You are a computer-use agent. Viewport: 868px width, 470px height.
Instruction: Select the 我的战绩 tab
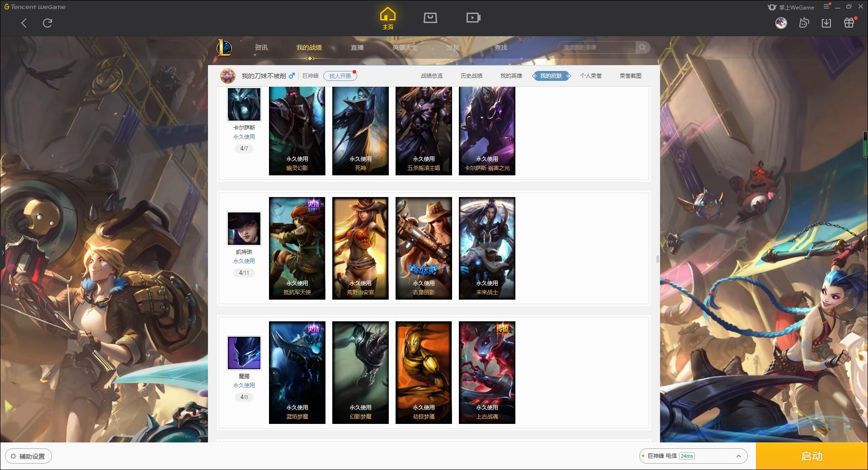pyautogui.click(x=309, y=47)
